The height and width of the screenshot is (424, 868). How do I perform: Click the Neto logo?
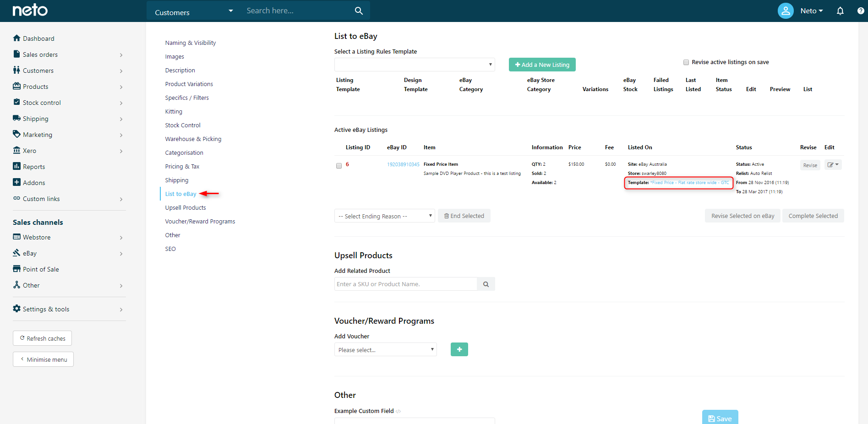point(30,10)
